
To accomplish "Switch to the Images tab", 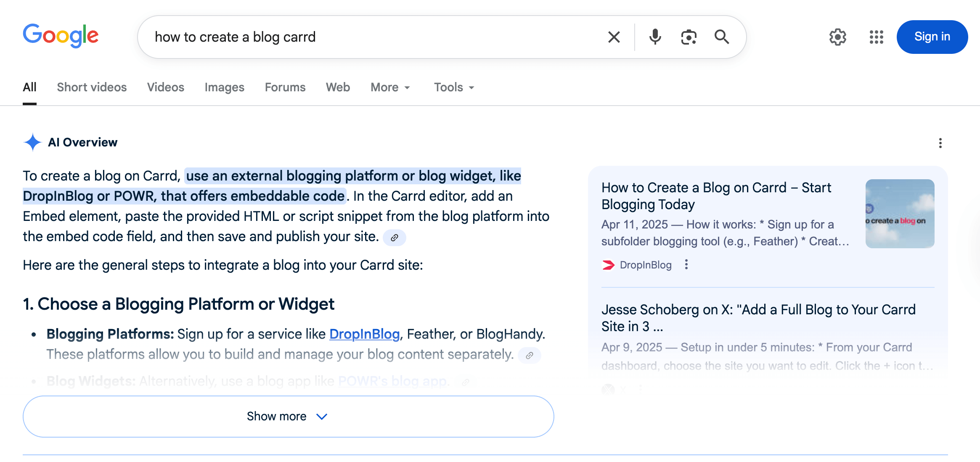I will (224, 88).
